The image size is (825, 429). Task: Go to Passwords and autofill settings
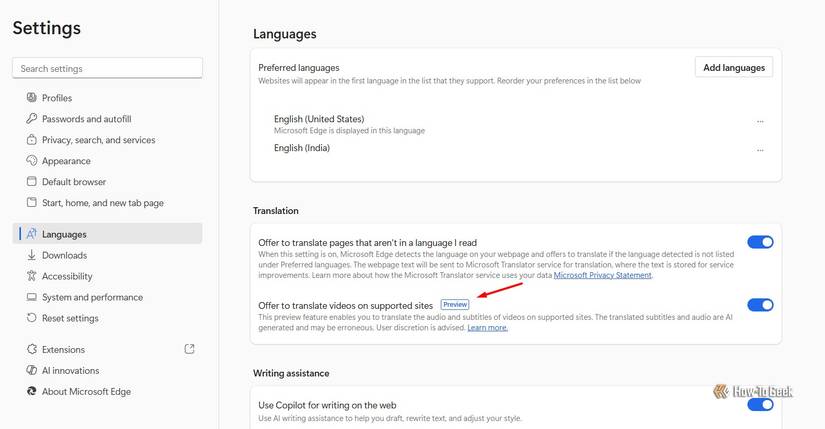tap(107, 118)
